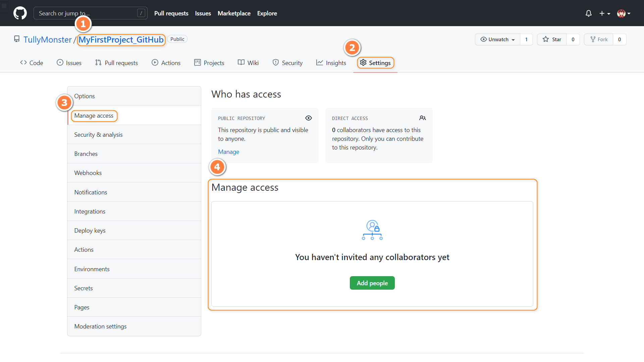Click the Security tab shield icon

(x=276, y=62)
